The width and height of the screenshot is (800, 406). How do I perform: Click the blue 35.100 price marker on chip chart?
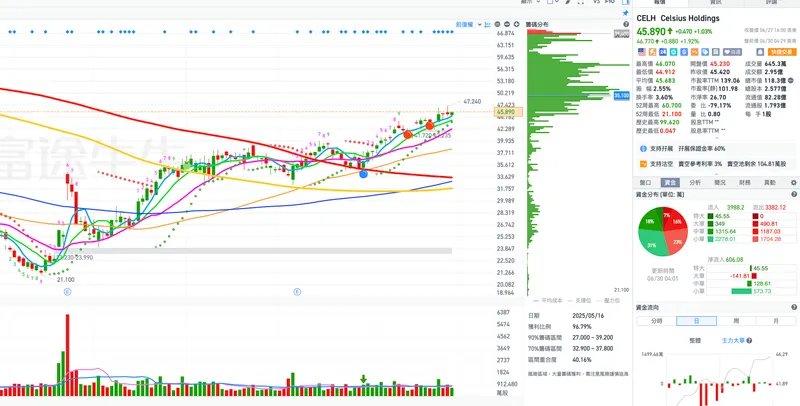(x=621, y=95)
